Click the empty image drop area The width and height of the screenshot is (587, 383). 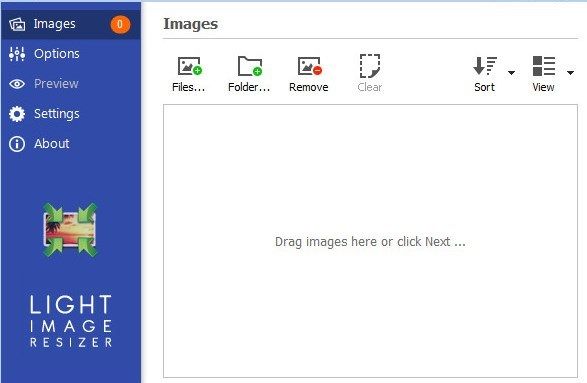pos(370,241)
